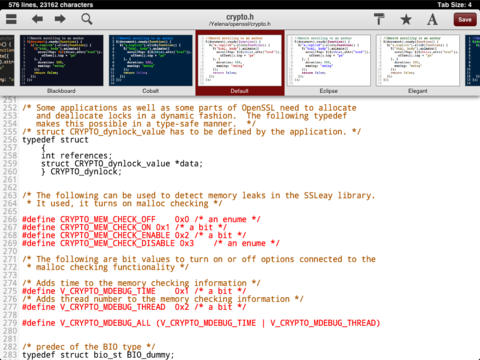This screenshot has width=480, height=360.
Task: Click comment 'The following can be used to detect'
Action: click(199, 195)
